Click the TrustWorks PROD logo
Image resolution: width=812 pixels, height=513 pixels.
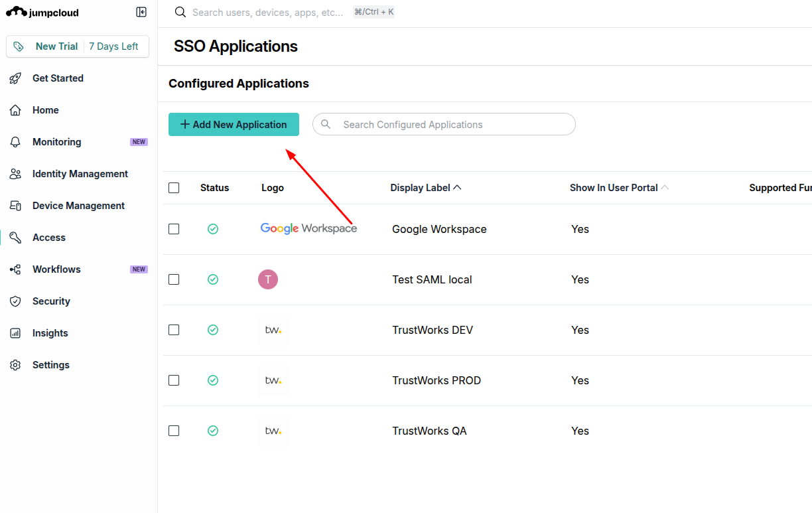273,380
